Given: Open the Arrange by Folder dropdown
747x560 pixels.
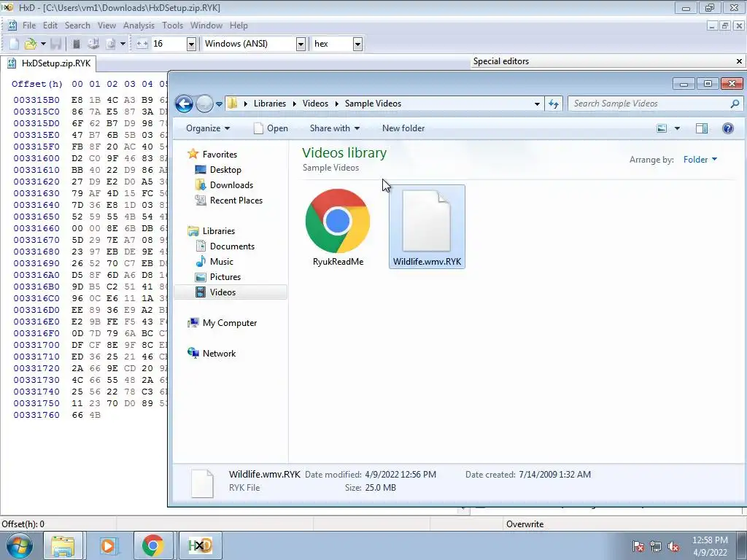Looking at the screenshot, I should click(x=700, y=160).
